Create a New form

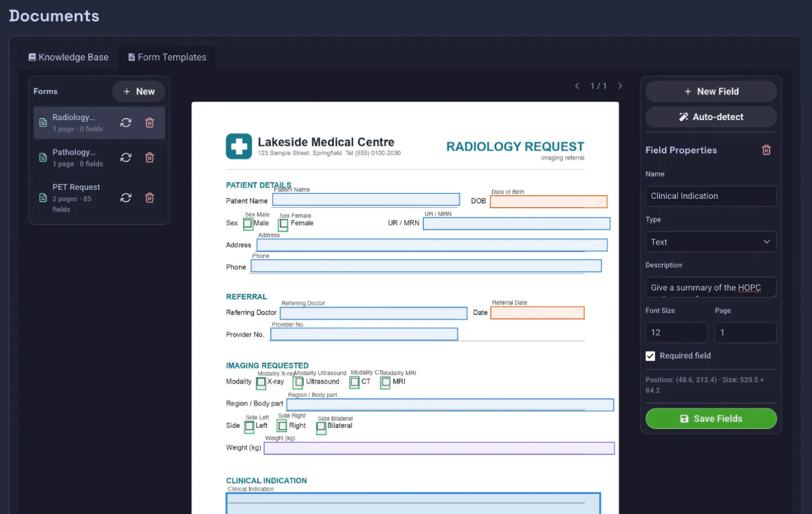[139, 91]
